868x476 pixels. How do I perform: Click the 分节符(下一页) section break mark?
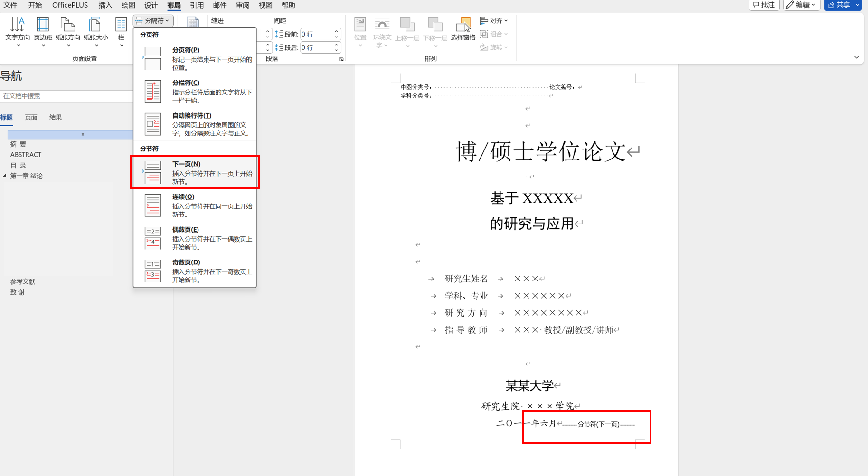pos(598,424)
